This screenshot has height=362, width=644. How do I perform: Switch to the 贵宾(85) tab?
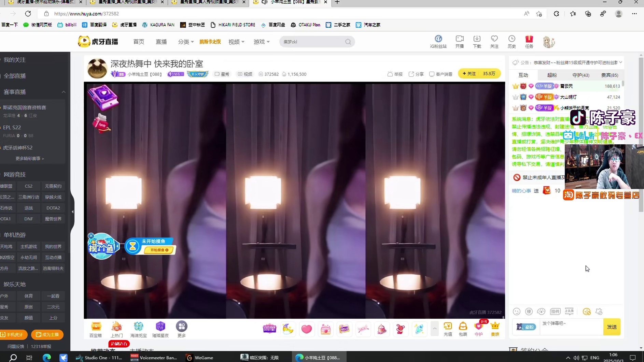point(610,75)
